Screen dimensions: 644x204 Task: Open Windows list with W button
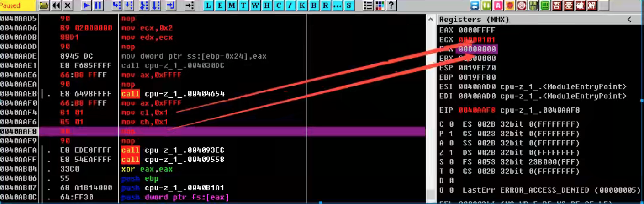(x=255, y=6)
